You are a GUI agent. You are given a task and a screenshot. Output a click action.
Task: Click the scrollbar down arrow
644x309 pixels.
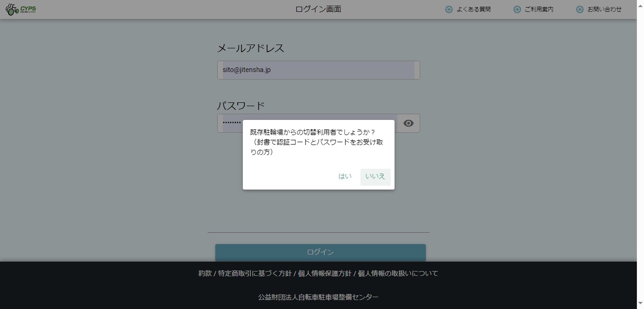coord(640,303)
